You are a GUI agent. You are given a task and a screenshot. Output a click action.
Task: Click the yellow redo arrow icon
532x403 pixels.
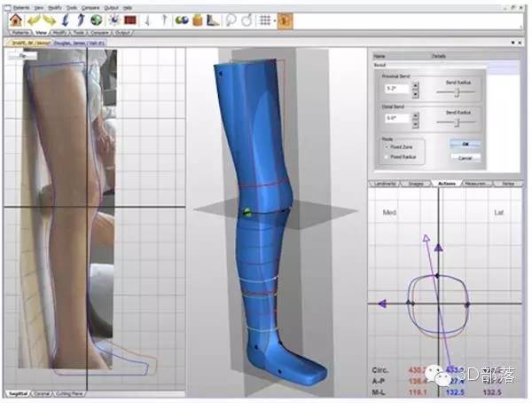click(49, 20)
